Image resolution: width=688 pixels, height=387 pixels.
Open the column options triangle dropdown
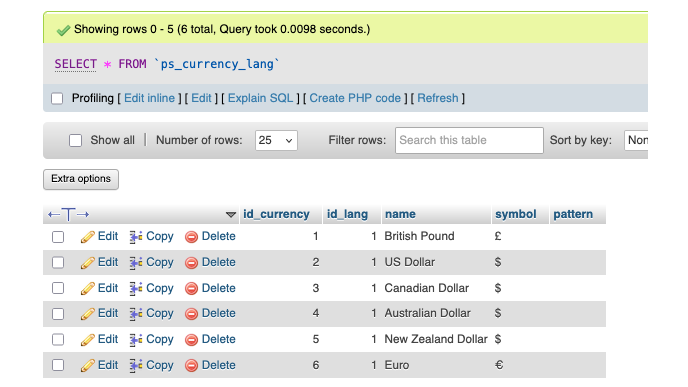[231, 215]
